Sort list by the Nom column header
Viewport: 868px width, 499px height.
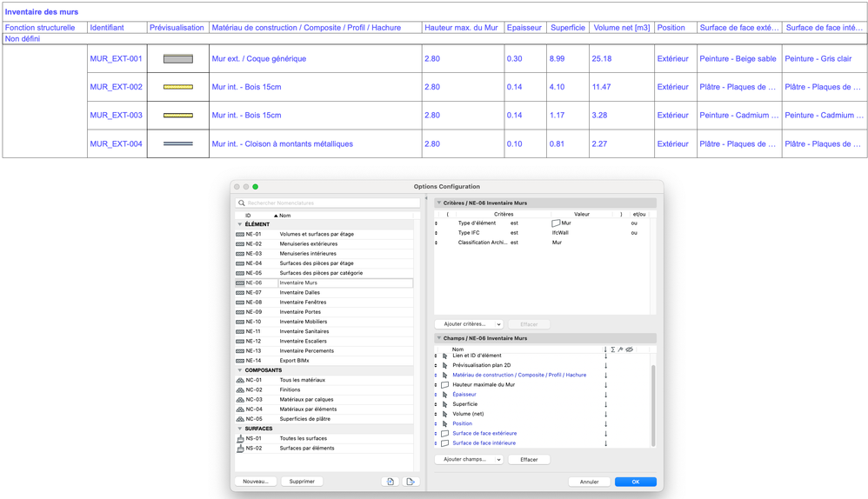coord(284,216)
